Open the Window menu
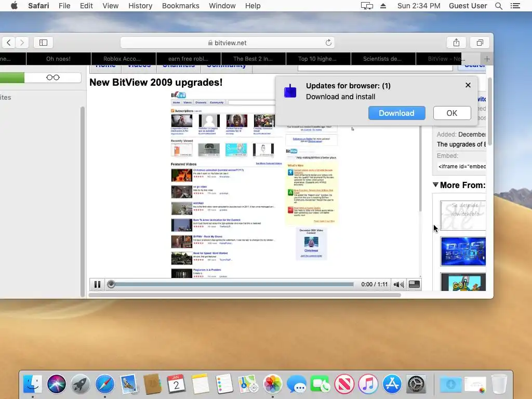 [222, 6]
